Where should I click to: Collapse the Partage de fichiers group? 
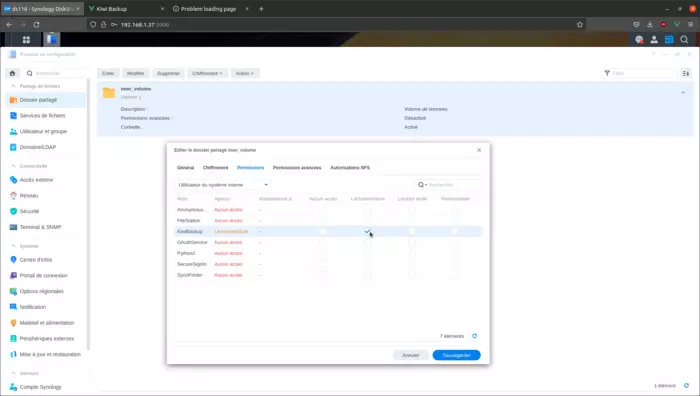(x=13, y=86)
